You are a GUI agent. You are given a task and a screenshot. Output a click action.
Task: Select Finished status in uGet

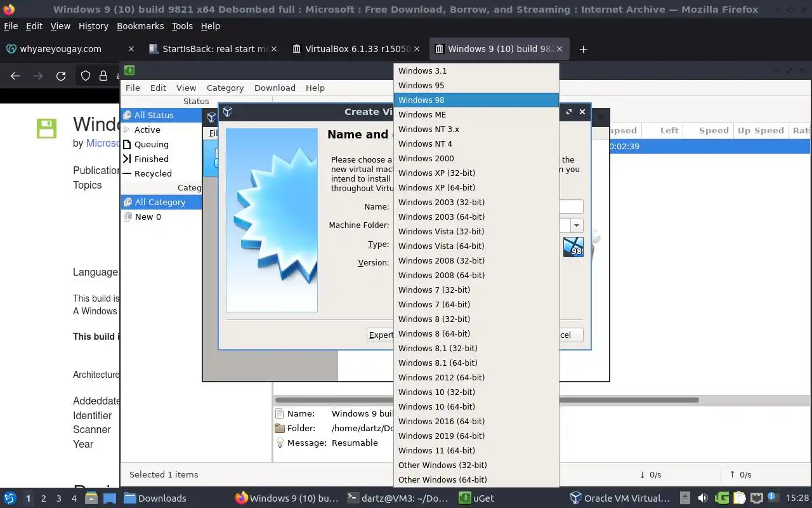coord(161,159)
